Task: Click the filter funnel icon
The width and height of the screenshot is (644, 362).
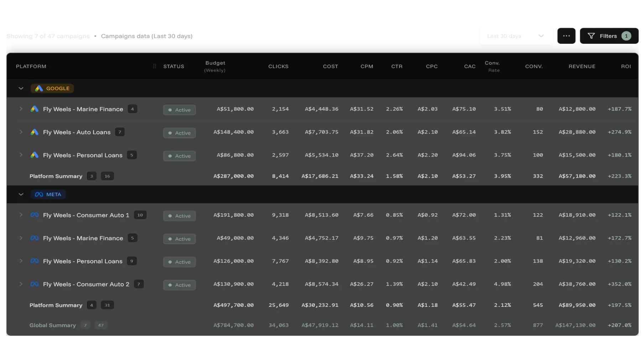Action: click(592, 36)
